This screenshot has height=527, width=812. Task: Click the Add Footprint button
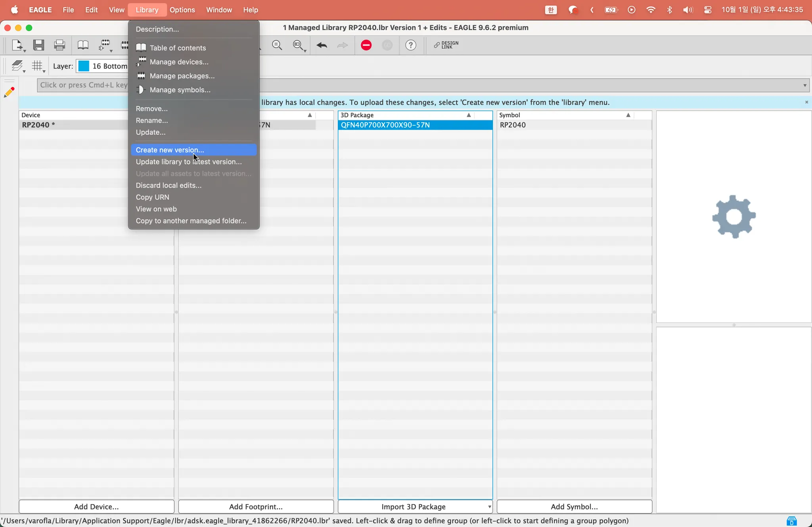[x=256, y=507]
